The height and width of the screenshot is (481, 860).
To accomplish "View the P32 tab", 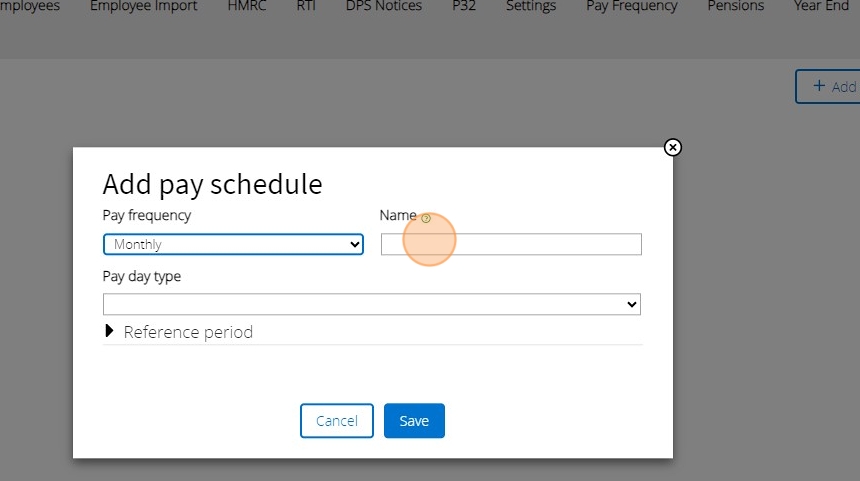I will (x=464, y=6).
